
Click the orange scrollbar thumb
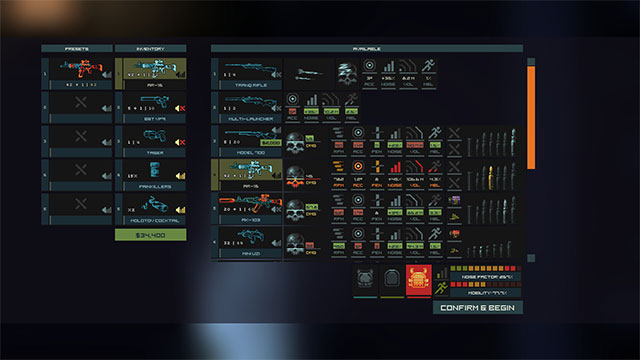click(531, 118)
